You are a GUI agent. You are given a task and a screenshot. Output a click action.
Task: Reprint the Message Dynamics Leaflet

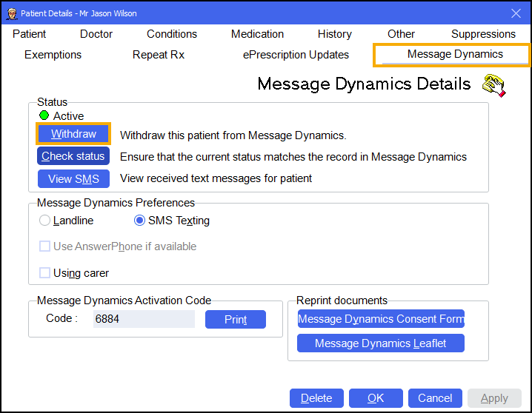point(381,343)
